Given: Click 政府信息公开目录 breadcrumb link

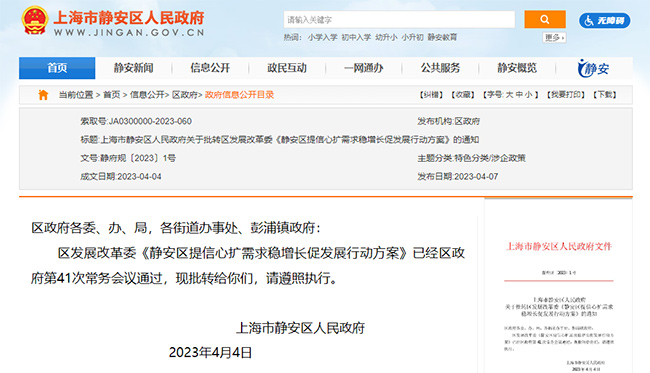Looking at the screenshot, I should click(239, 95).
